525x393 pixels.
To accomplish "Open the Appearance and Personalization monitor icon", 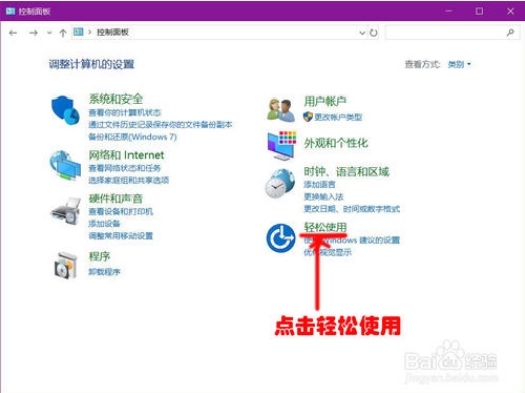I will pos(282,146).
